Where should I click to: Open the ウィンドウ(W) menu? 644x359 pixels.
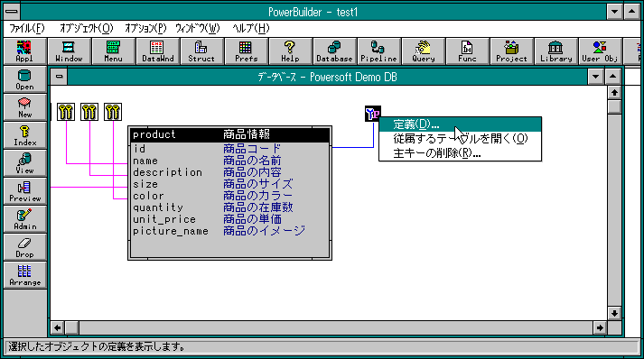coord(198,28)
